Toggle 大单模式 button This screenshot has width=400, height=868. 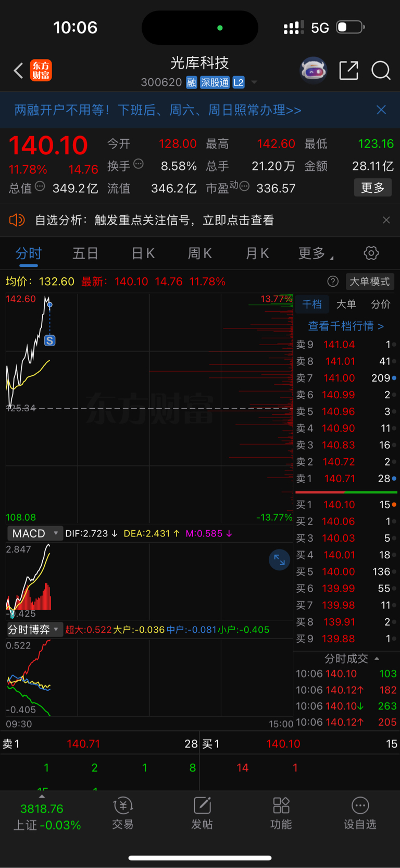369,282
